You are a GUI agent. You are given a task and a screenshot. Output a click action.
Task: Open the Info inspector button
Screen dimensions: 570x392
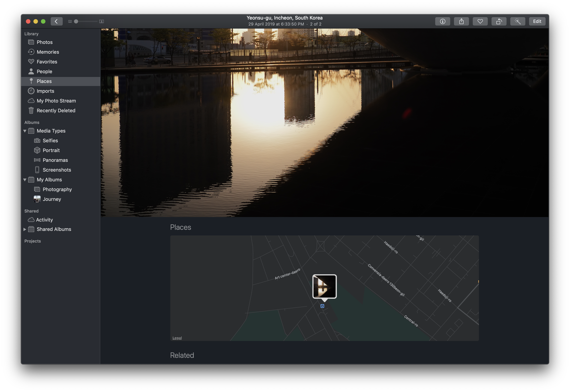click(x=443, y=21)
